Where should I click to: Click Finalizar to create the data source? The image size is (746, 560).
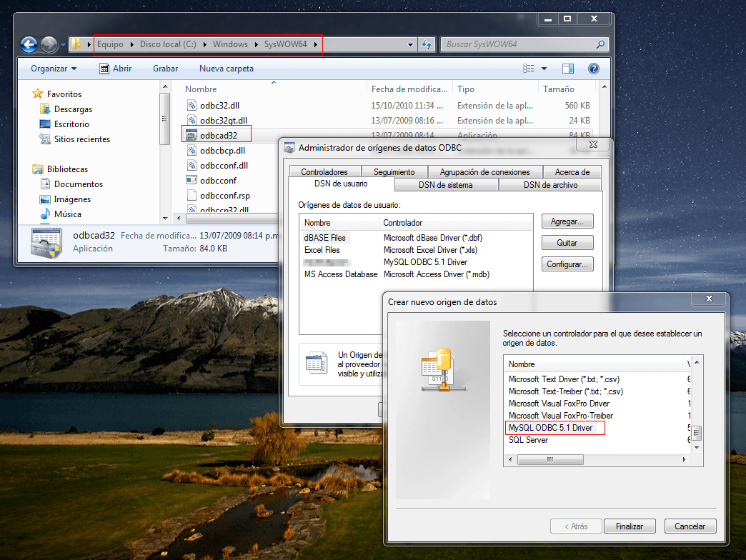pos(629,526)
